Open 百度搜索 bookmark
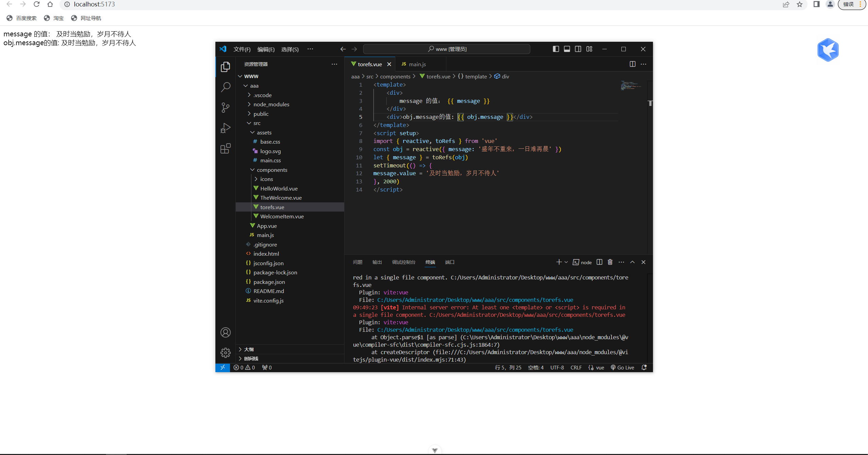Viewport: 868px width, 455px height. point(22,18)
